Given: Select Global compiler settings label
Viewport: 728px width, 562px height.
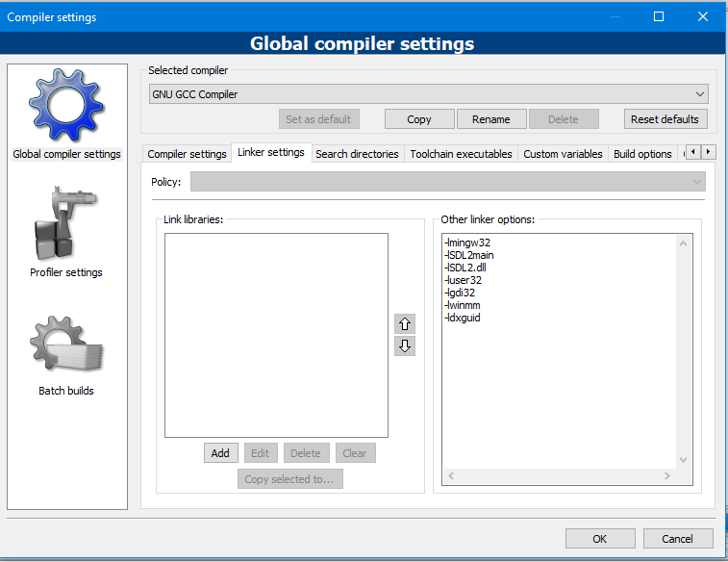Looking at the screenshot, I should pos(66,154).
